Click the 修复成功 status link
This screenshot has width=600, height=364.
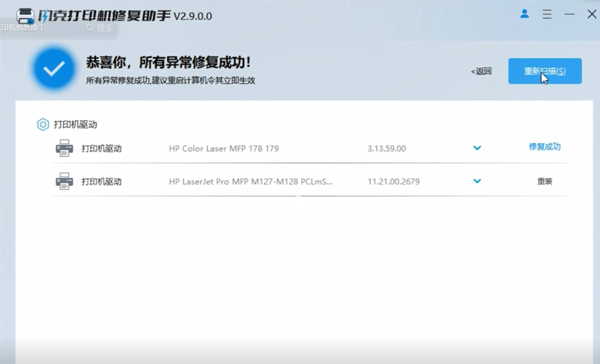544,147
